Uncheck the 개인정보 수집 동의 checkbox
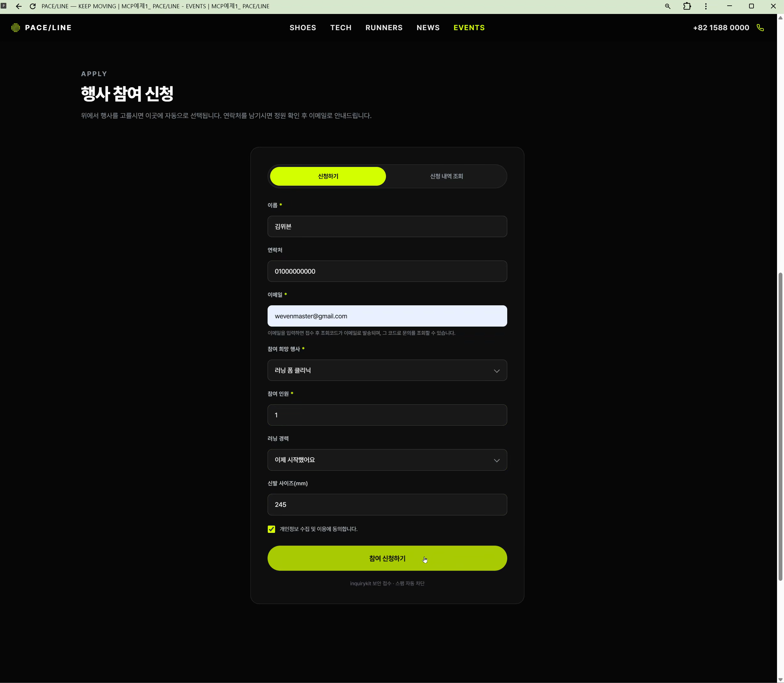 tap(271, 529)
